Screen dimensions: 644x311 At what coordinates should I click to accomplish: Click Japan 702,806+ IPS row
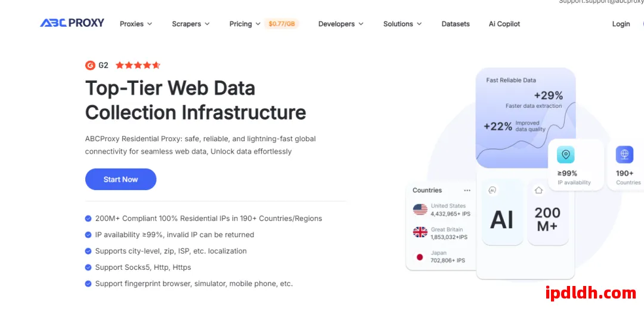click(439, 257)
